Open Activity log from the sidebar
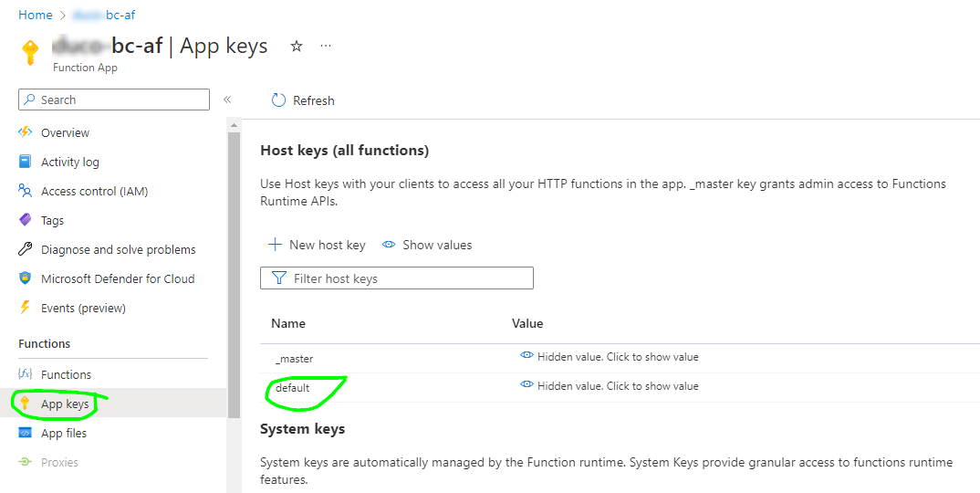 pos(70,162)
